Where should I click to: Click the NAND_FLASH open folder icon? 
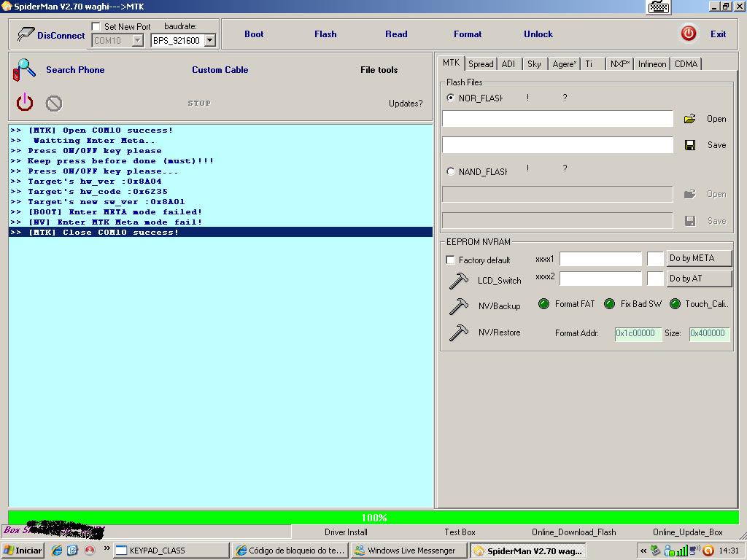click(x=689, y=194)
